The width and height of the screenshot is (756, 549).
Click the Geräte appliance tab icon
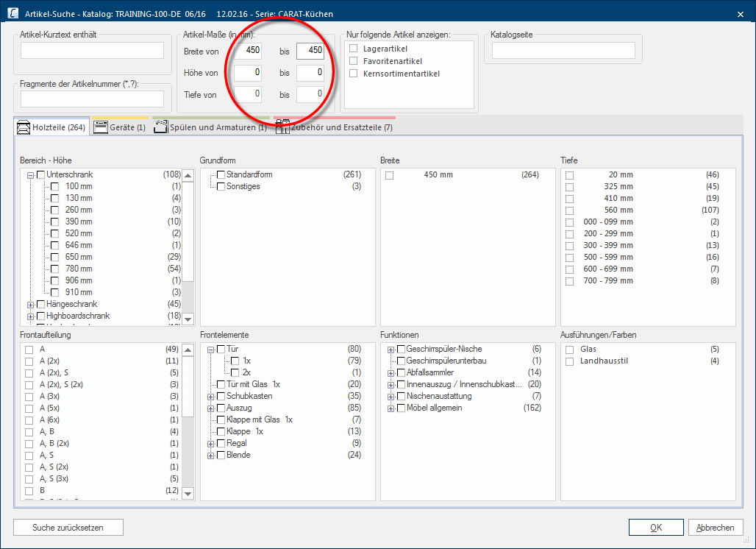click(x=101, y=127)
